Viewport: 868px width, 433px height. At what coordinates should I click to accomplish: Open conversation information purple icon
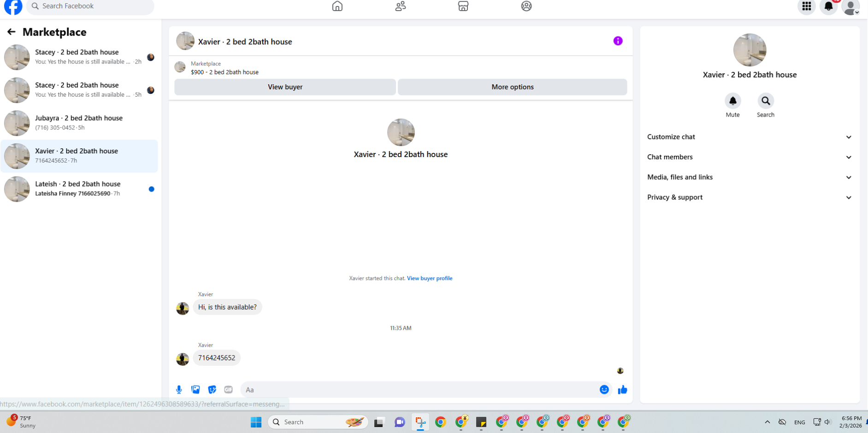click(x=618, y=41)
